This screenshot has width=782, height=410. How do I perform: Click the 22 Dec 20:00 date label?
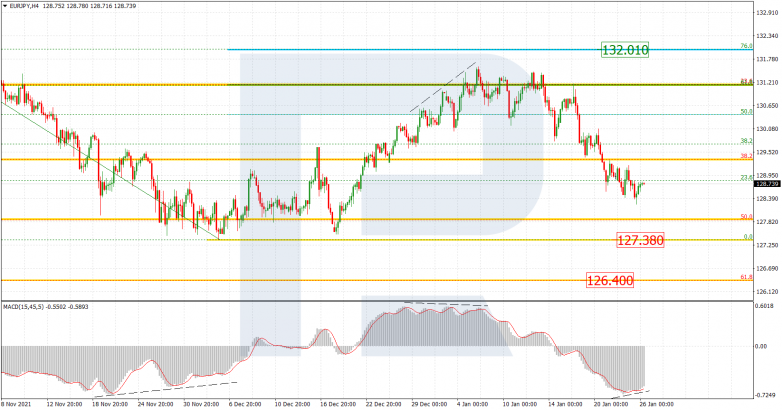click(x=383, y=404)
